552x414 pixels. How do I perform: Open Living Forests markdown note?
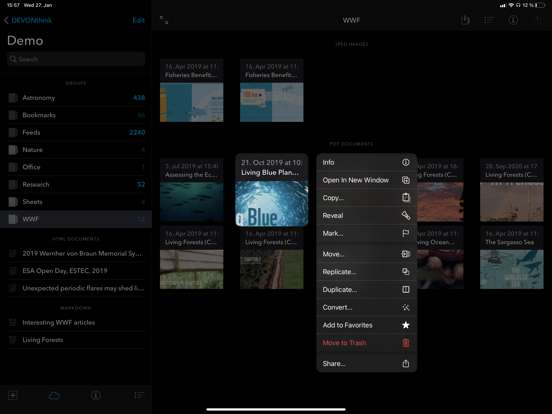(x=76, y=340)
